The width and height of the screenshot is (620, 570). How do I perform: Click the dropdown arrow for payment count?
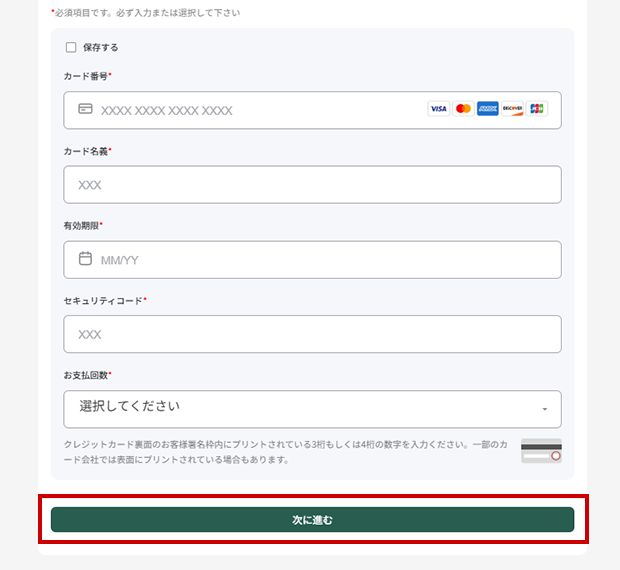pos(545,410)
